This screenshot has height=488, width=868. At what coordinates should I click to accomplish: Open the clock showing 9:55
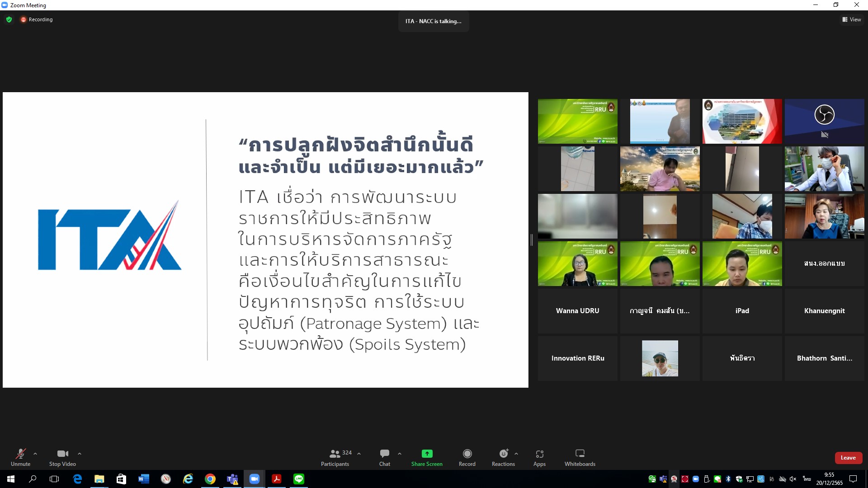[x=829, y=479]
